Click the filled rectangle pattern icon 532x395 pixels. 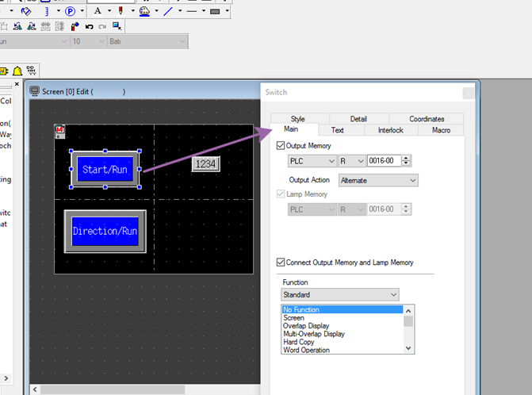216,11
